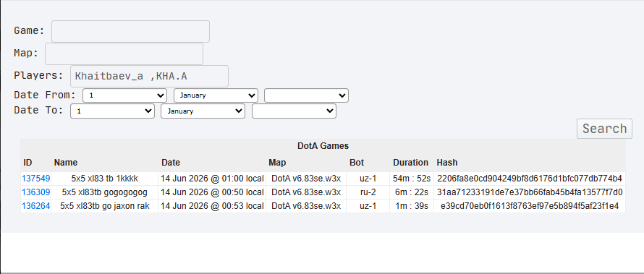Open the Date To year dropdown
This screenshot has height=274, width=644.
(294, 111)
